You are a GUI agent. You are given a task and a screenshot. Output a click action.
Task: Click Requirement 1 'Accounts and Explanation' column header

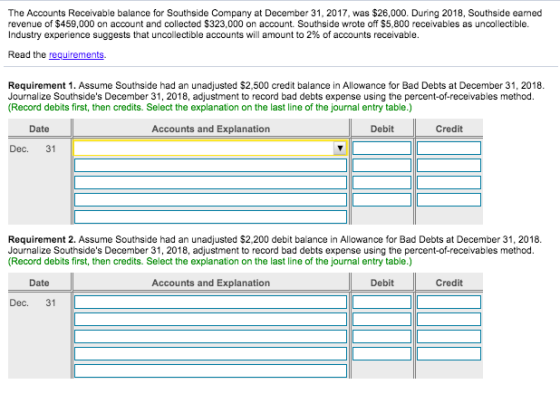pyautogui.click(x=211, y=129)
